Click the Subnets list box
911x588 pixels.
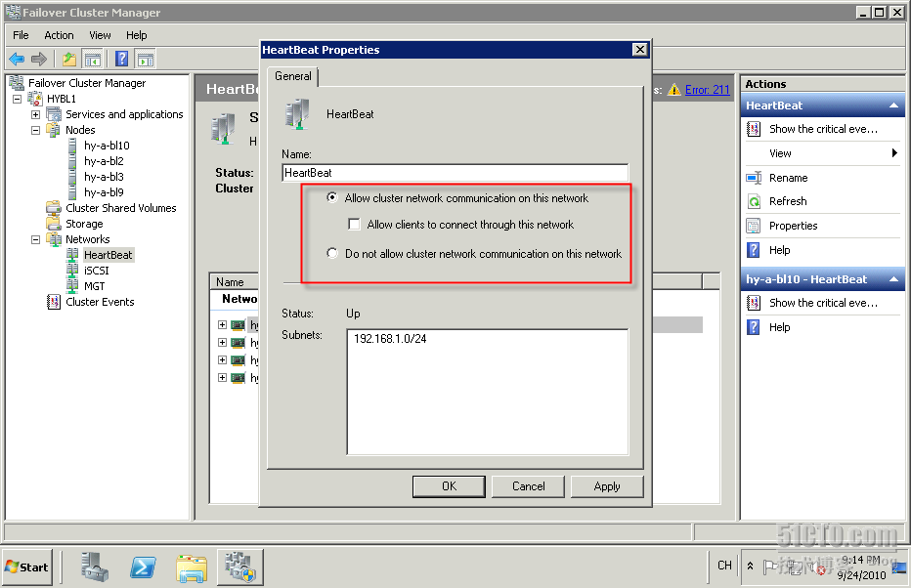[488, 392]
